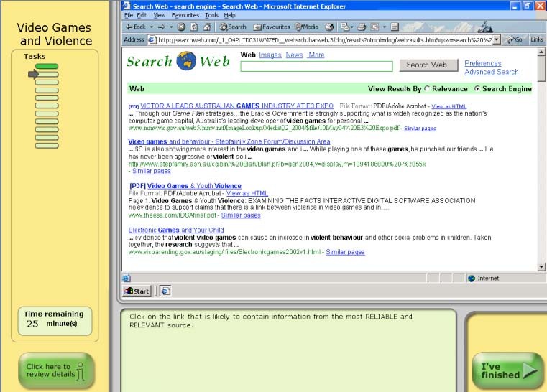Image resolution: width=547 pixels, height=392 pixels.
Task: Open the Help menu
Action: coord(229,15)
